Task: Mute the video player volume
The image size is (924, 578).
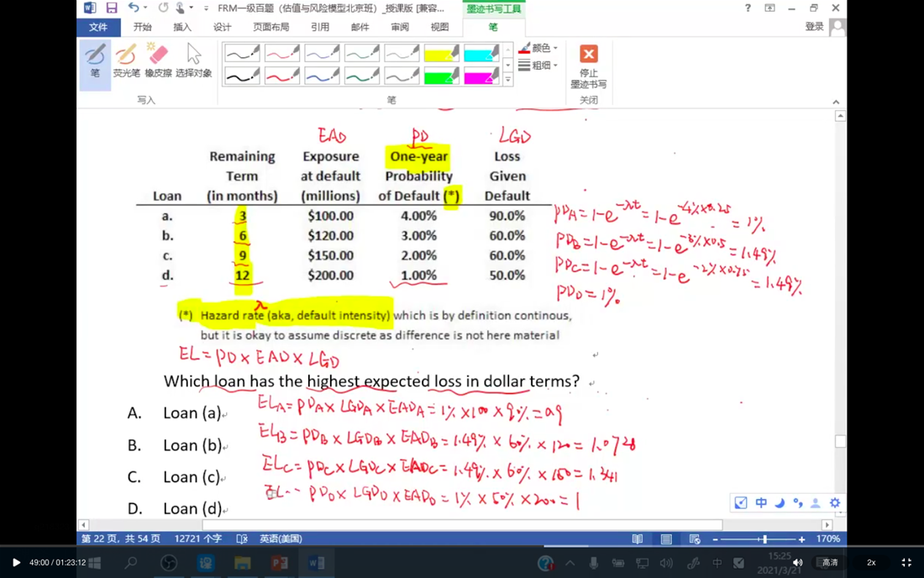Action: pos(798,563)
